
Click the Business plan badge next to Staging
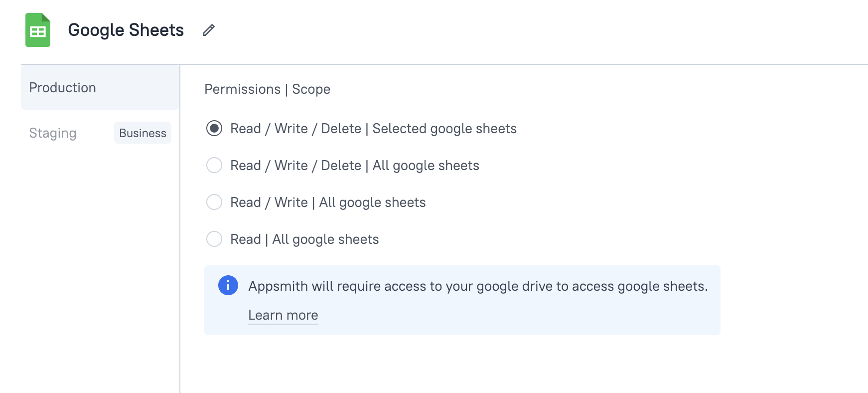(143, 133)
